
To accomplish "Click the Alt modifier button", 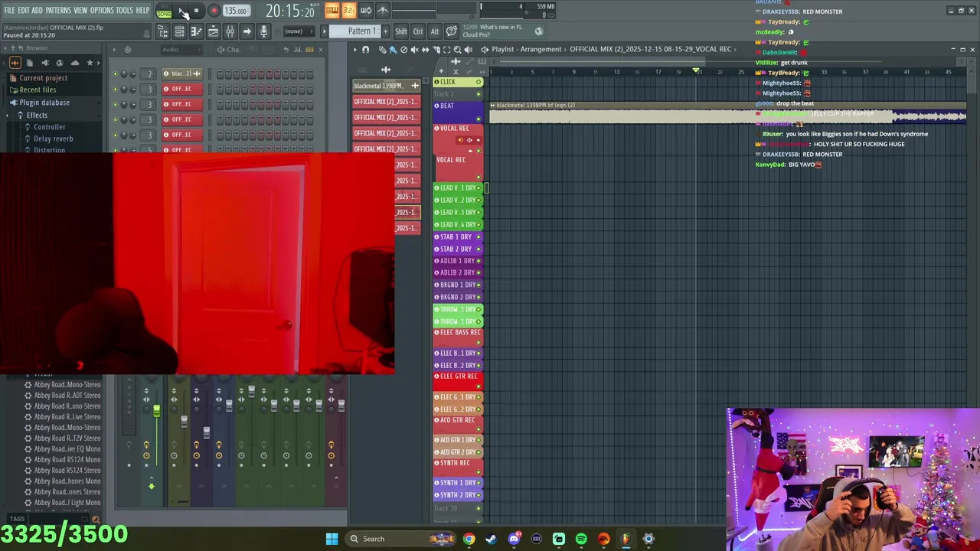I will (x=435, y=31).
